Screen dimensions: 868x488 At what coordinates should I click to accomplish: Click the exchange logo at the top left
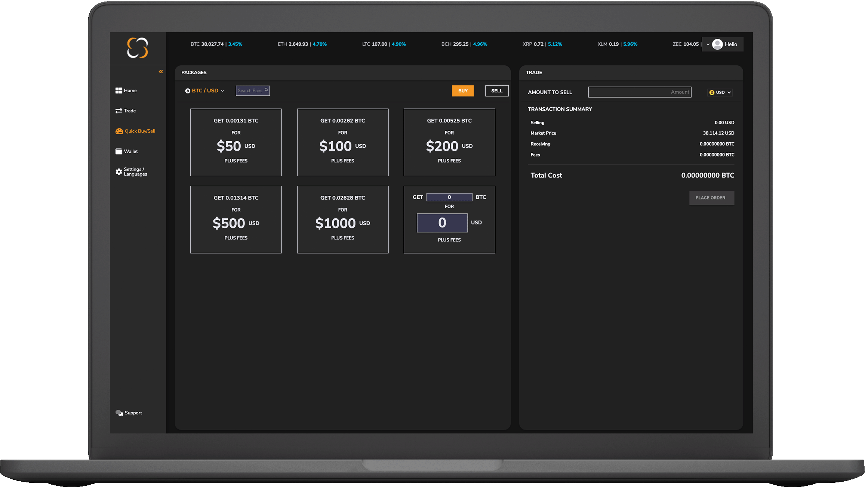point(138,48)
